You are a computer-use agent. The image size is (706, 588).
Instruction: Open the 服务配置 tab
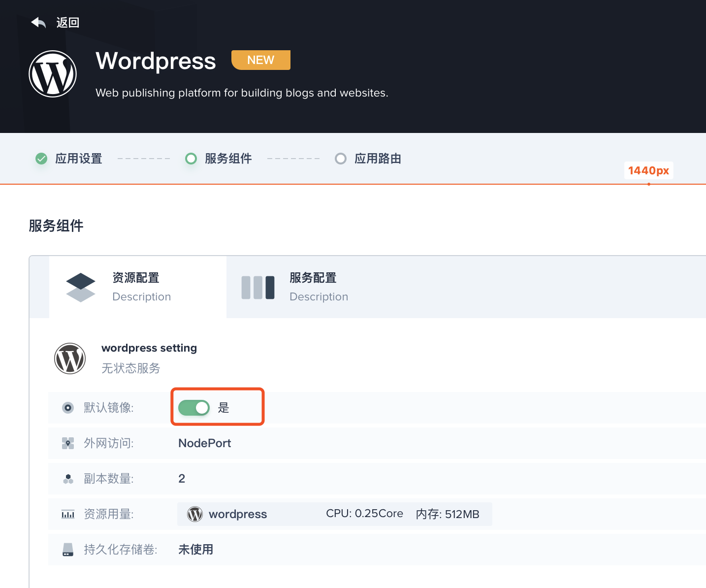pos(315,287)
